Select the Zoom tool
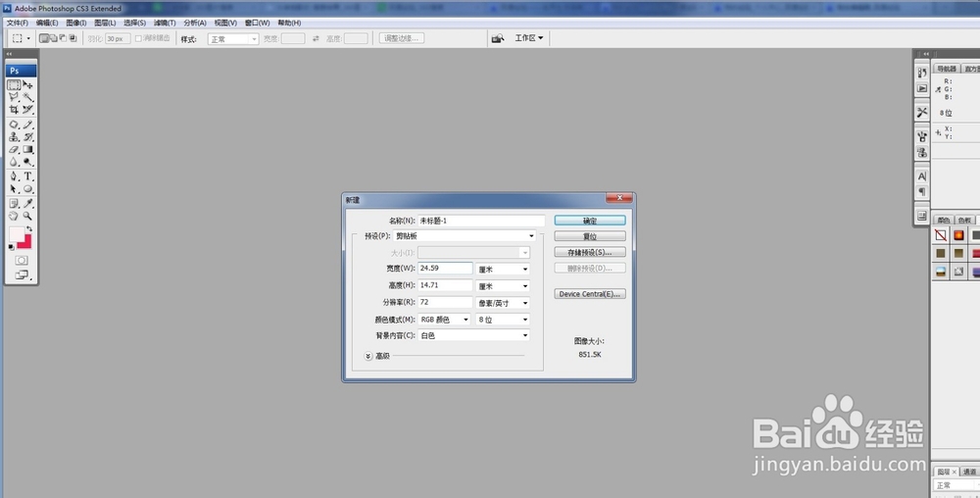 click(x=28, y=217)
